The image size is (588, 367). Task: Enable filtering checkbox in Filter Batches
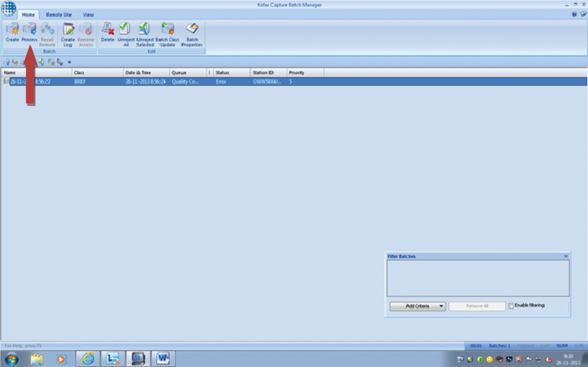pos(511,306)
